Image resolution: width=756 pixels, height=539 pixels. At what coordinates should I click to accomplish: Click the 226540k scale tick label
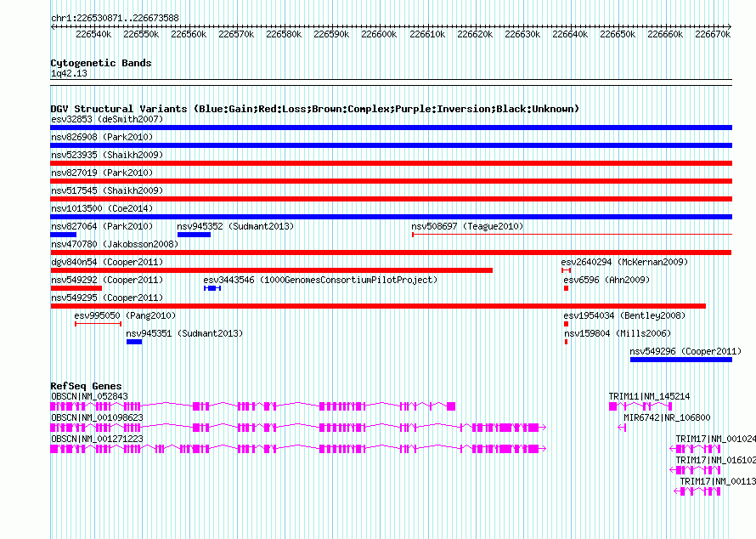click(93, 34)
